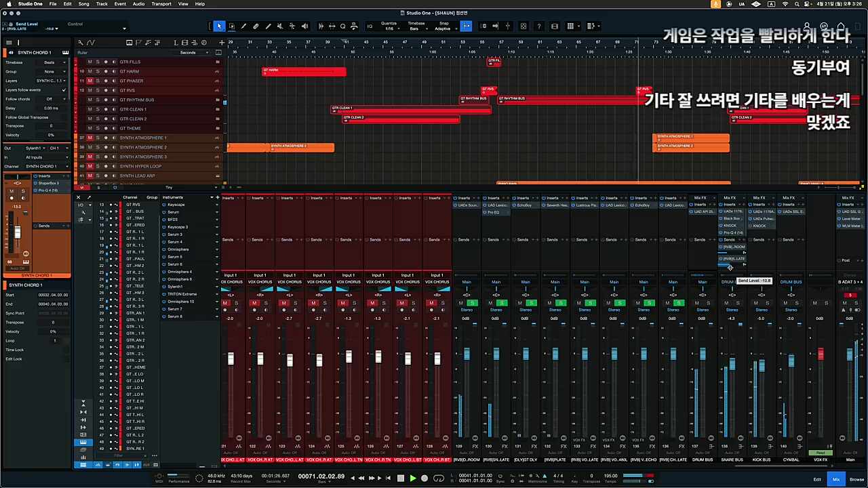The image size is (868, 488).
Task: Click the Rewind transport button
Action: [362, 478]
